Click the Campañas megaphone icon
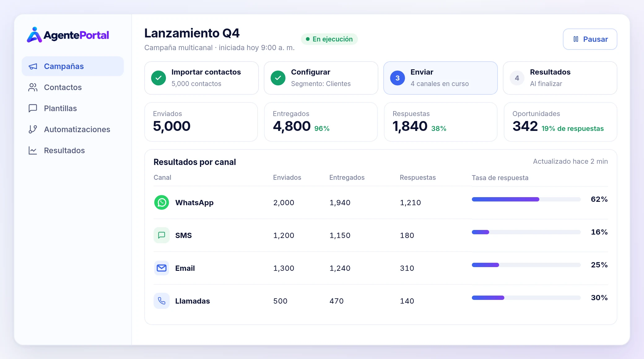Viewport: 644px width, 359px height. pos(33,66)
